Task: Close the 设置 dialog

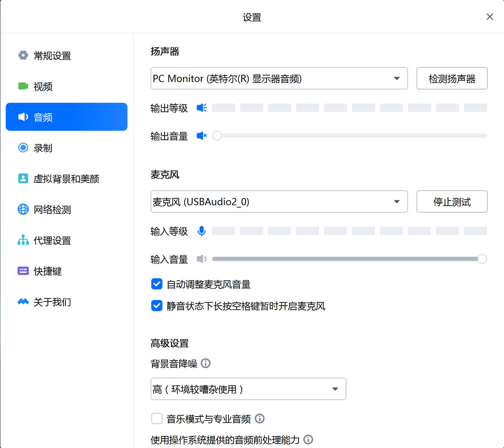Action: pos(490,17)
